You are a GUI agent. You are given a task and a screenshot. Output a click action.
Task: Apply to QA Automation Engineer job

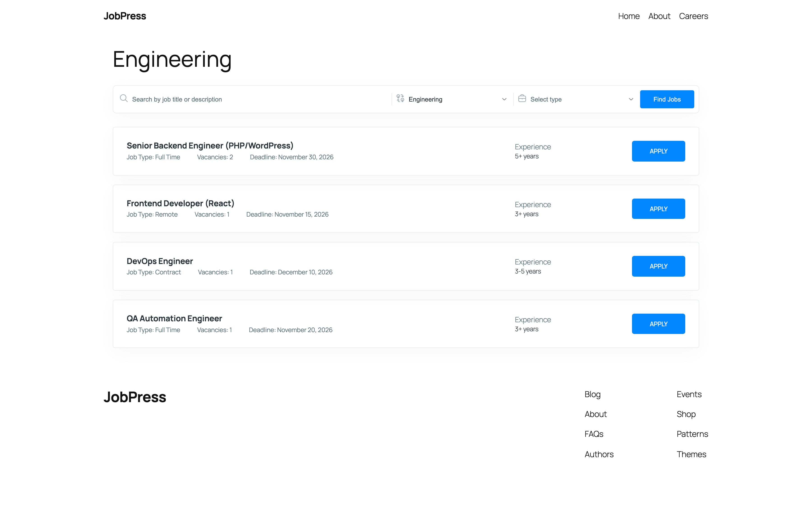pos(658,324)
